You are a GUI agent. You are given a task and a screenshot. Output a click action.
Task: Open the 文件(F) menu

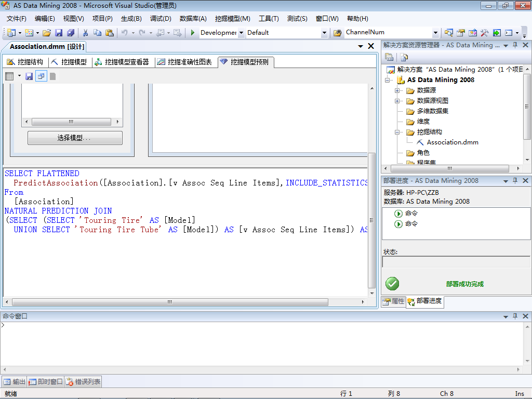coord(16,19)
